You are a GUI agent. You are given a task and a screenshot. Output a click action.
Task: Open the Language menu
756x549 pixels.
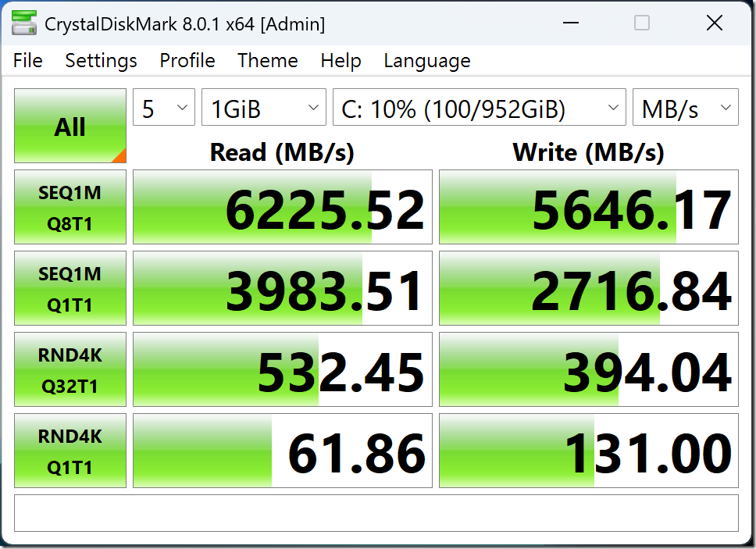427,61
